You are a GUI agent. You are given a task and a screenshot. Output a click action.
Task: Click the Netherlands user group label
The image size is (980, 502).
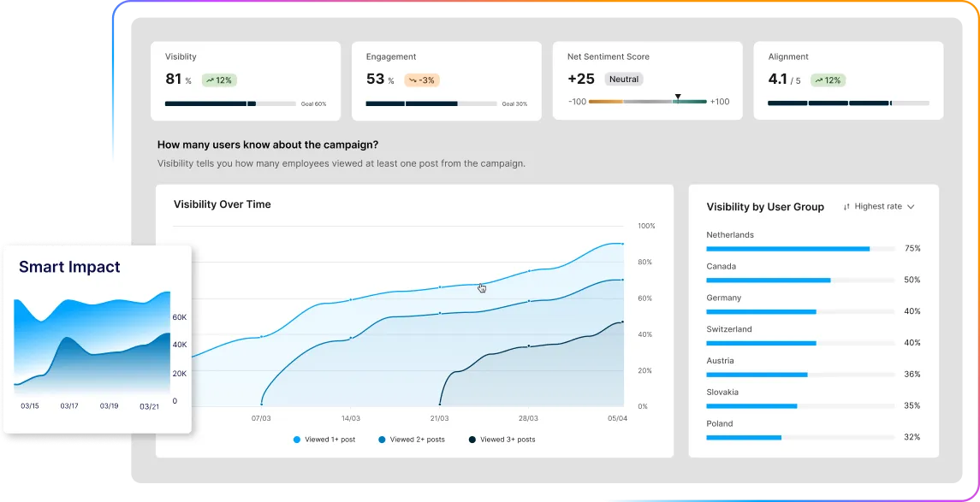point(730,234)
